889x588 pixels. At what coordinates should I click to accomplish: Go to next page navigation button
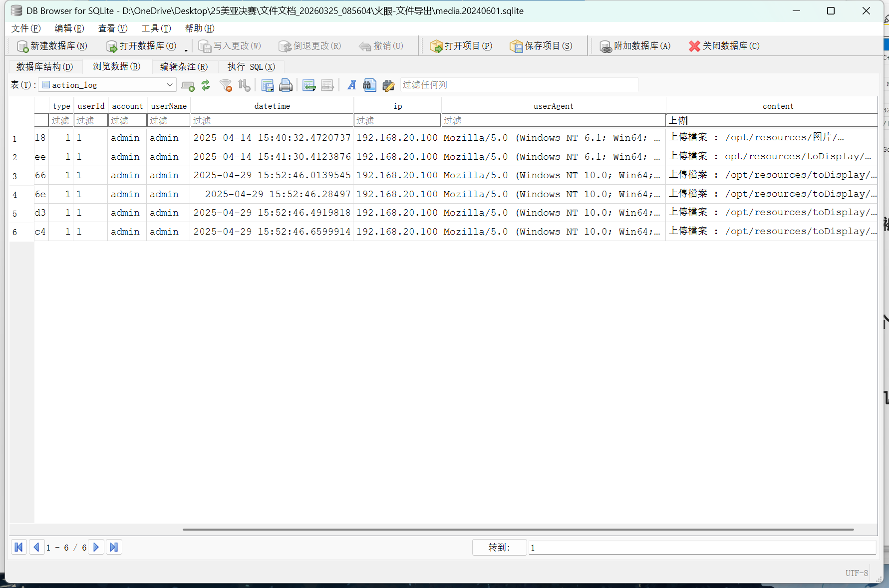[x=96, y=547]
